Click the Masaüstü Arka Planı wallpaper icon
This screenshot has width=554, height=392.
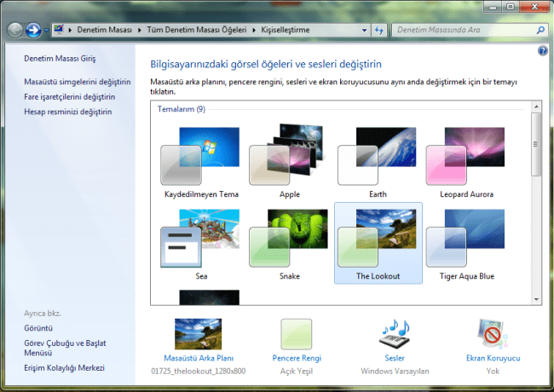tap(199, 334)
